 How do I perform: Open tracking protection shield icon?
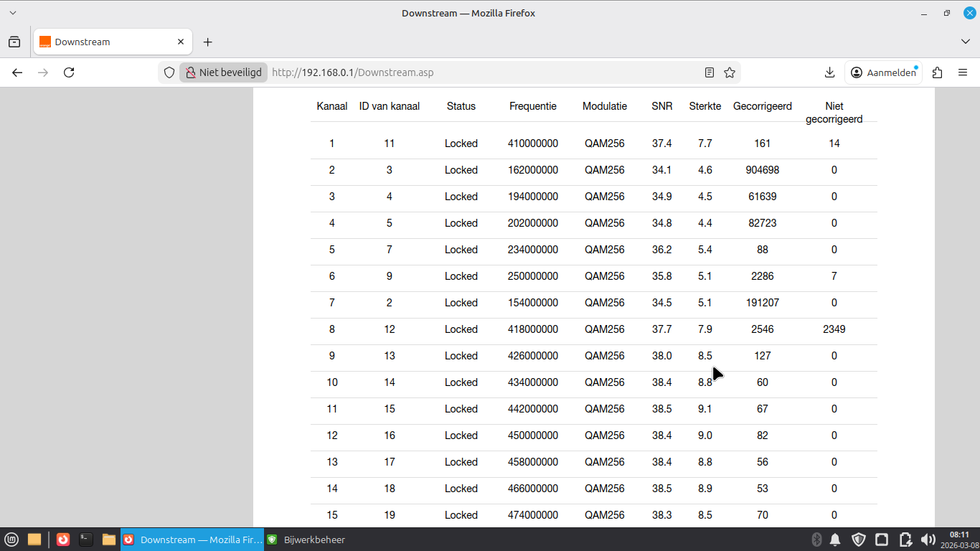coord(169,72)
